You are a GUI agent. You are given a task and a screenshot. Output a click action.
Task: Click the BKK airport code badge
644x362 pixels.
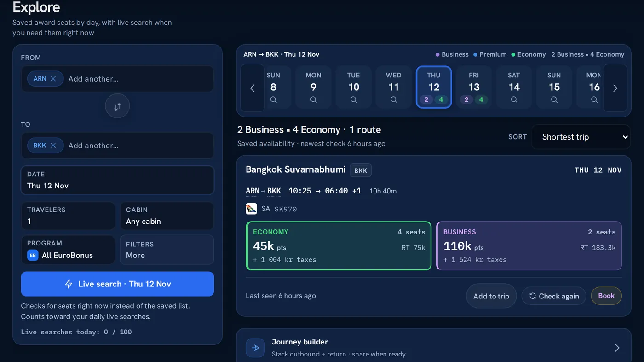coord(361,170)
